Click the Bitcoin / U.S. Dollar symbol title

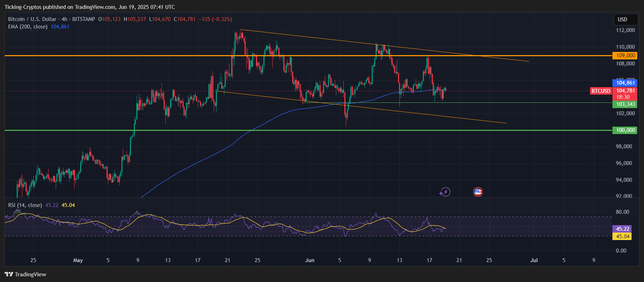(x=32, y=19)
